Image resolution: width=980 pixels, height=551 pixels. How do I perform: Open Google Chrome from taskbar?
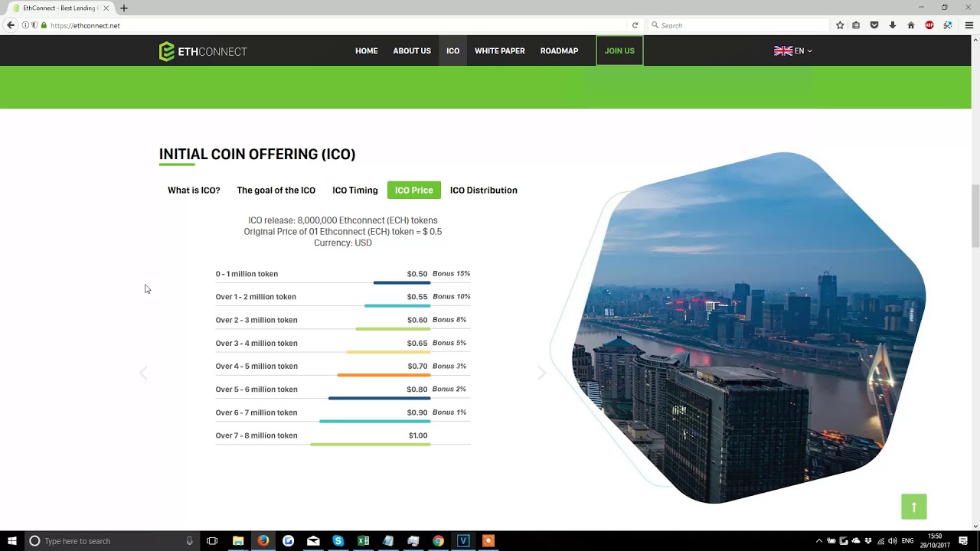pyautogui.click(x=438, y=541)
